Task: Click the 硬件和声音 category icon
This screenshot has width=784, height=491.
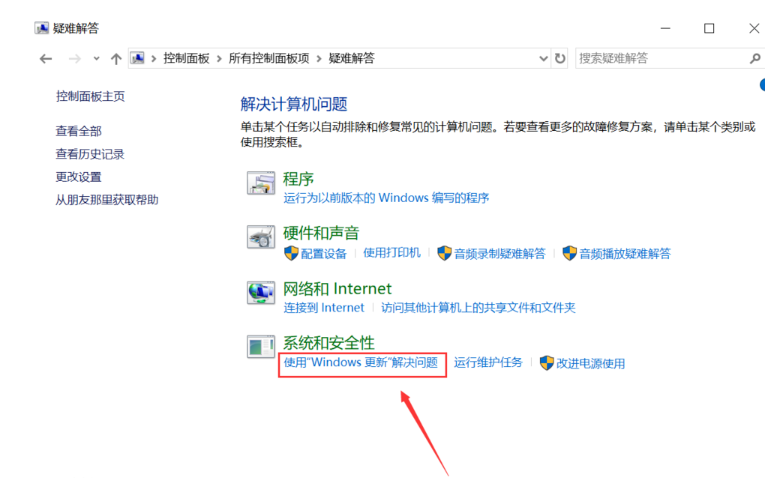Action: (x=261, y=238)
